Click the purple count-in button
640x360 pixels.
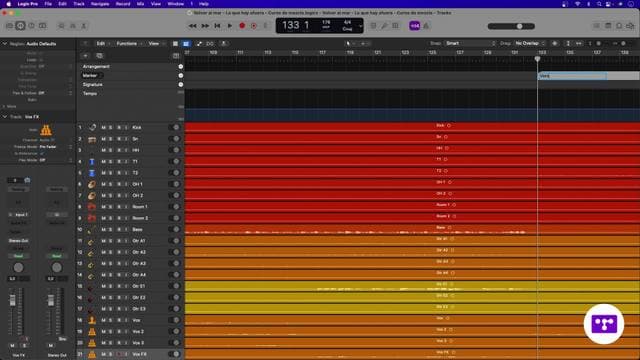pyautogui.click(x=414, y=26)
